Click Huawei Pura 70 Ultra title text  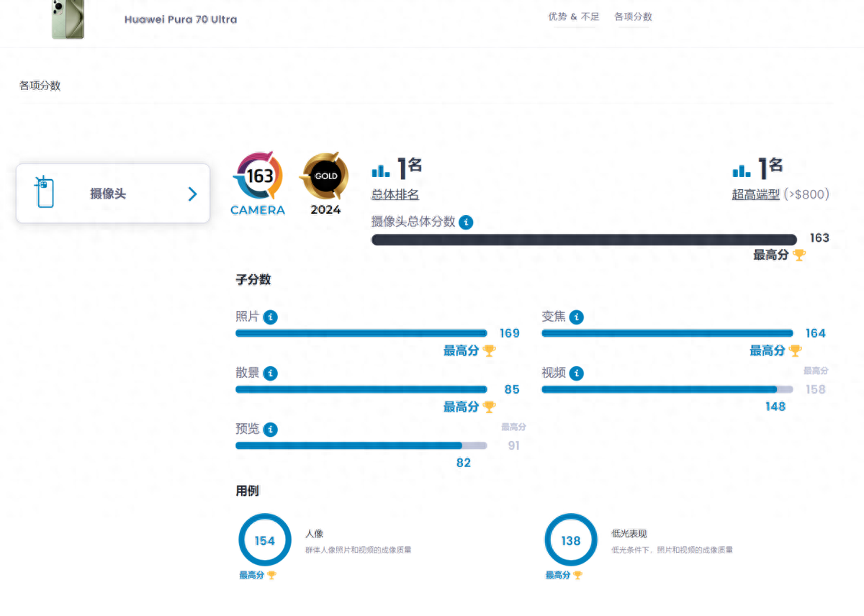click(181, 19)
